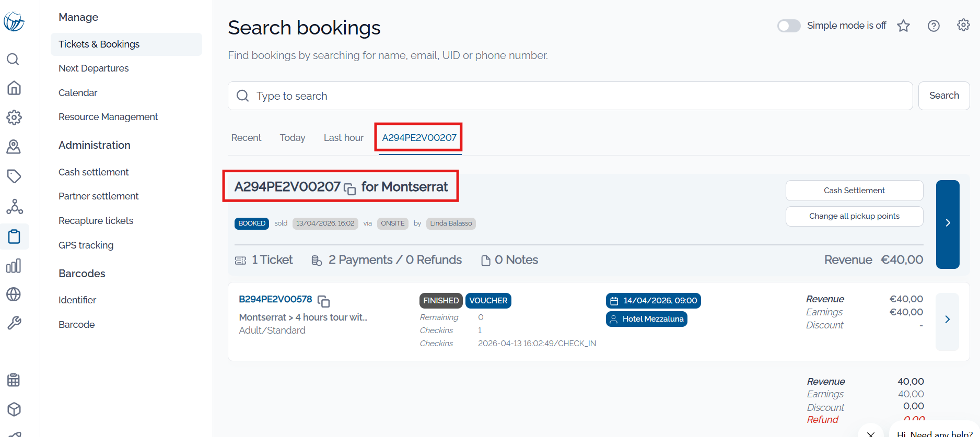This screenshot has width=980, height=437.
Task: Select the clipboard icon in sidebar
Action: pyautogui.click(x=14, y=237)
